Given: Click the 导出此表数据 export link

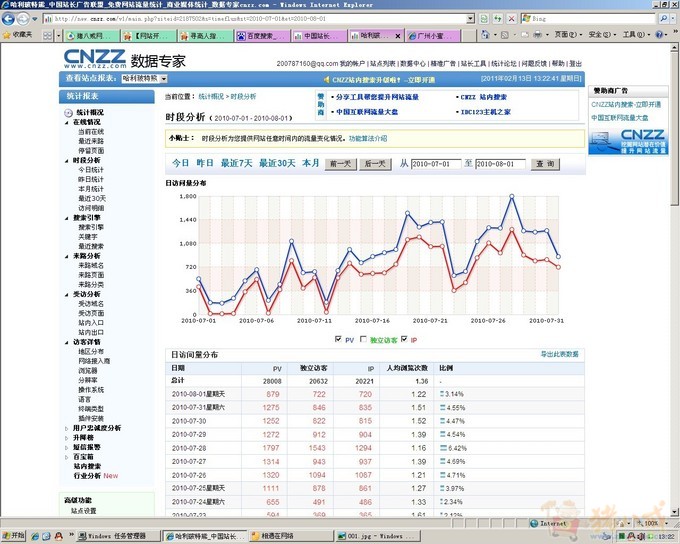Looking at the screenshot, I should tap(560, 355).
